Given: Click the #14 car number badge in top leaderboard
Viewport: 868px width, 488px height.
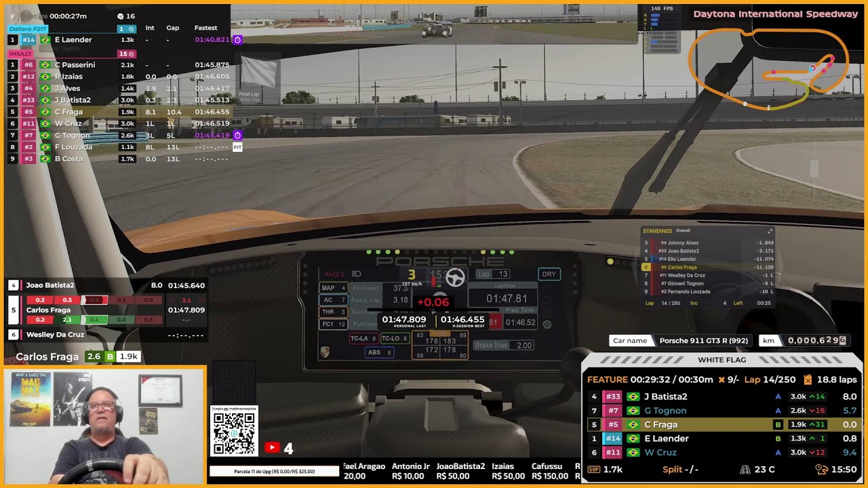Looking at the screenshot, I should 28,40.
